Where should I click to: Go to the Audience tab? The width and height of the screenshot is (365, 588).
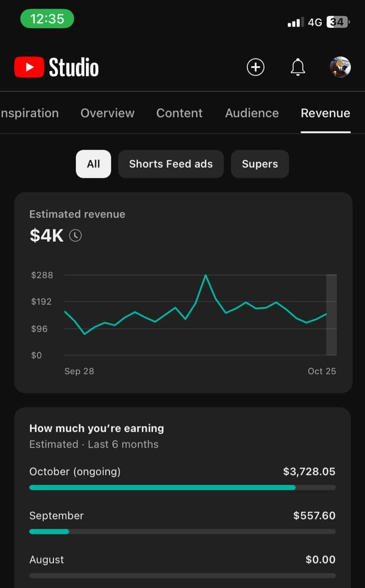coord(252,113)
